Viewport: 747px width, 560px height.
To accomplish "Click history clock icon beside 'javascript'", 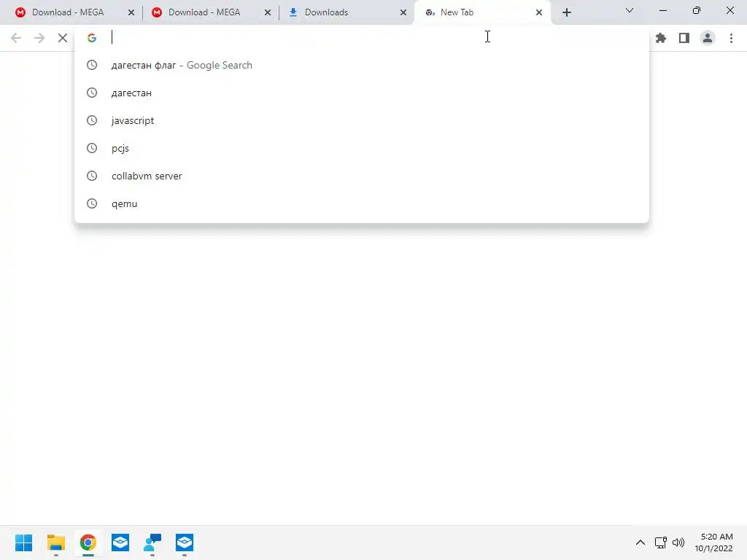I will point(92,120).
